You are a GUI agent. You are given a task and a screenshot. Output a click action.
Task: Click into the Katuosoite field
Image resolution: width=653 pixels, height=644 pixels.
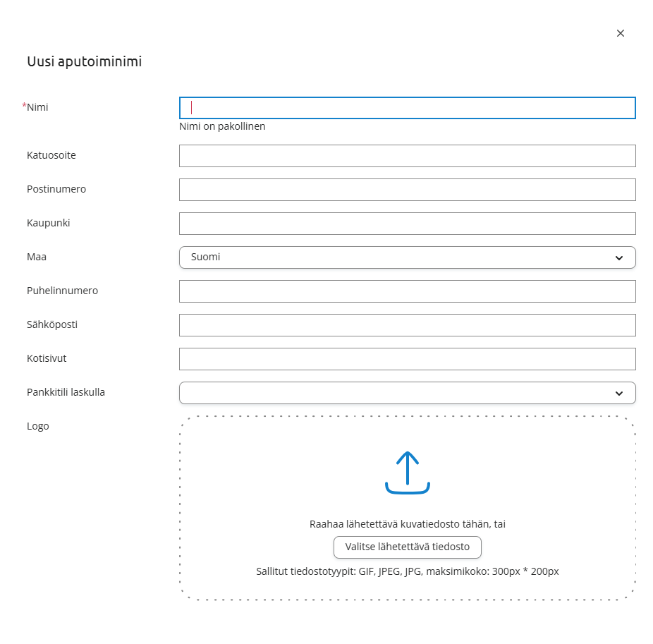[x=408, y=156]
